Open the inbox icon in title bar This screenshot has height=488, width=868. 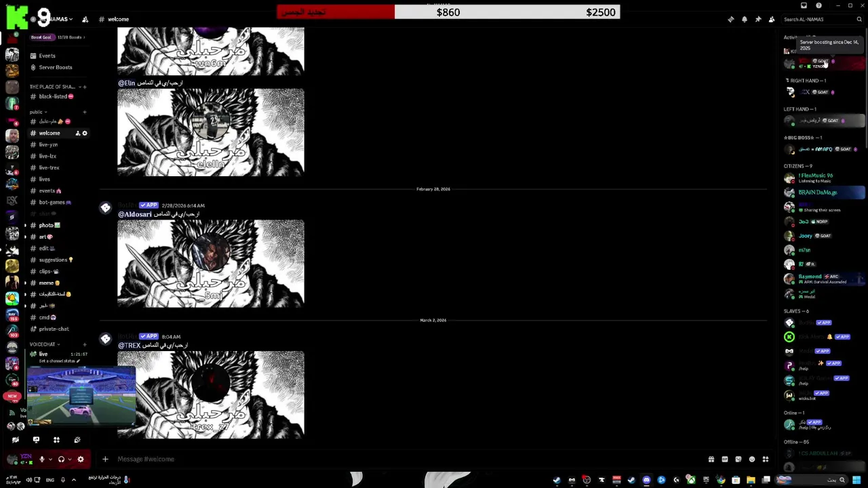click(x=804, y=5)
